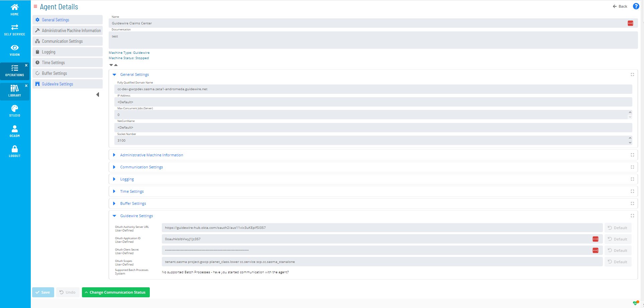This screenshot has width=644, height=308.
Task: Toggle the hamburger menu beside Agent Details
Action: (35, 6)
